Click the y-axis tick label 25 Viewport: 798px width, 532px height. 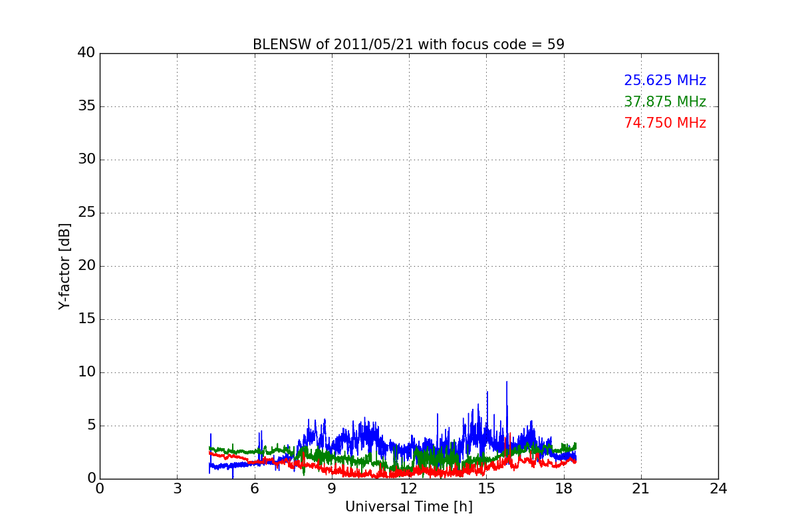click(x=86, y=213)
